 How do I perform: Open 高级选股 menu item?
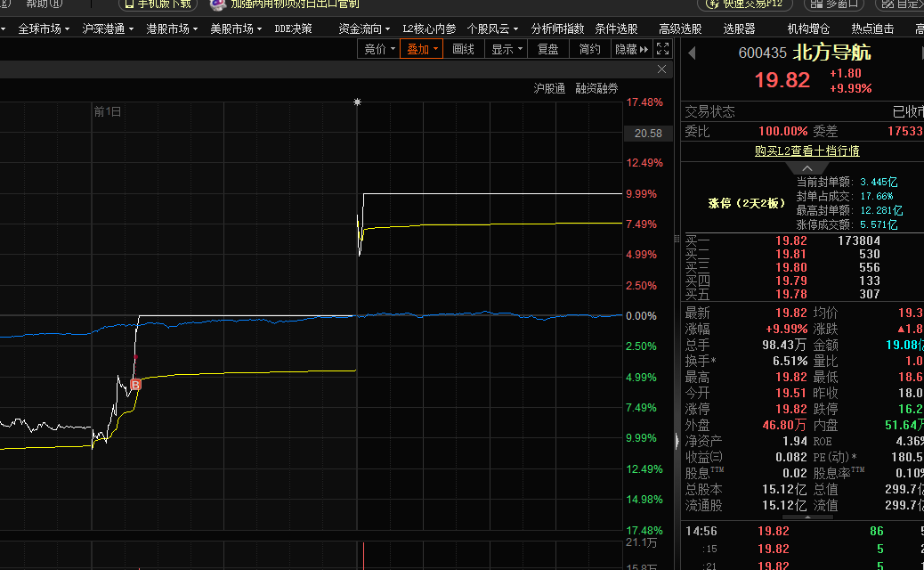coord(680,28)
